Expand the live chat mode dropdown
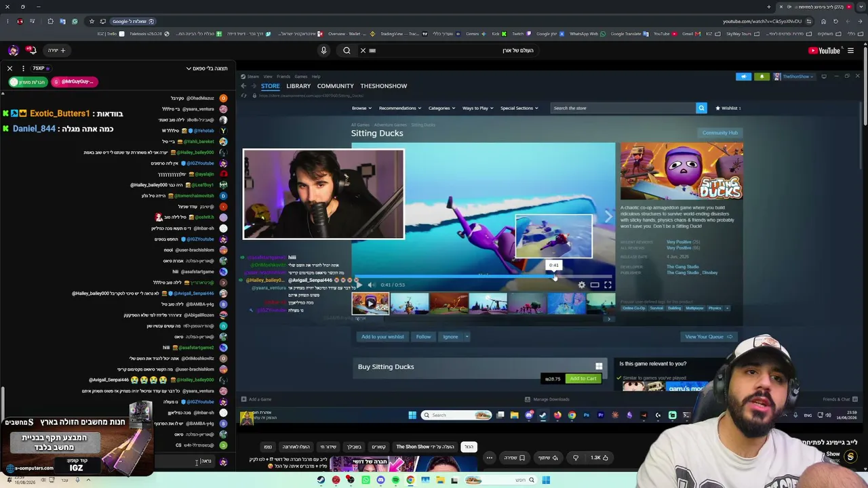This screenshot has height=488, width=868. click(x=207, y=68)
